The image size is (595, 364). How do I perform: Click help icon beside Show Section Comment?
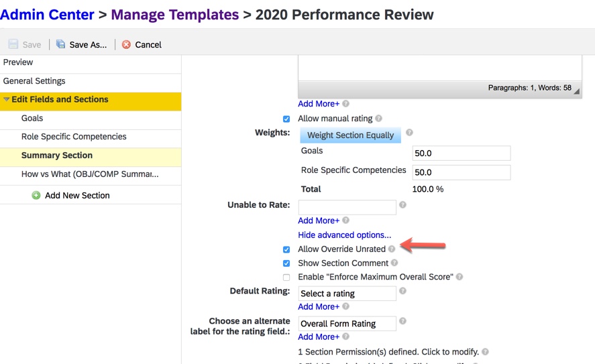[394, 263]
